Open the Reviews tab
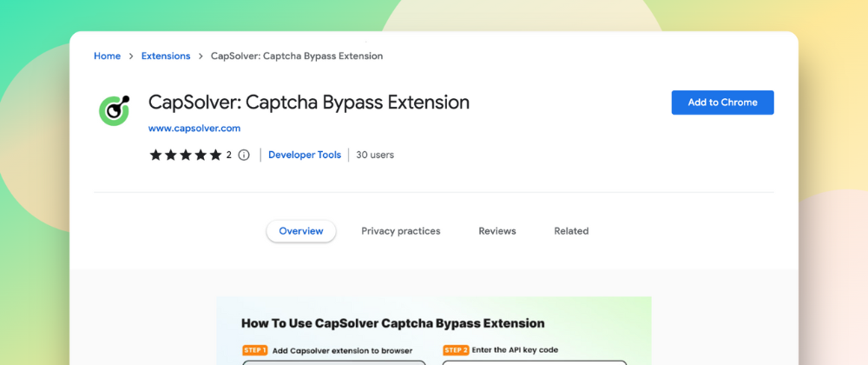This screenshot has height=365, width=868. tap(497, 231)
